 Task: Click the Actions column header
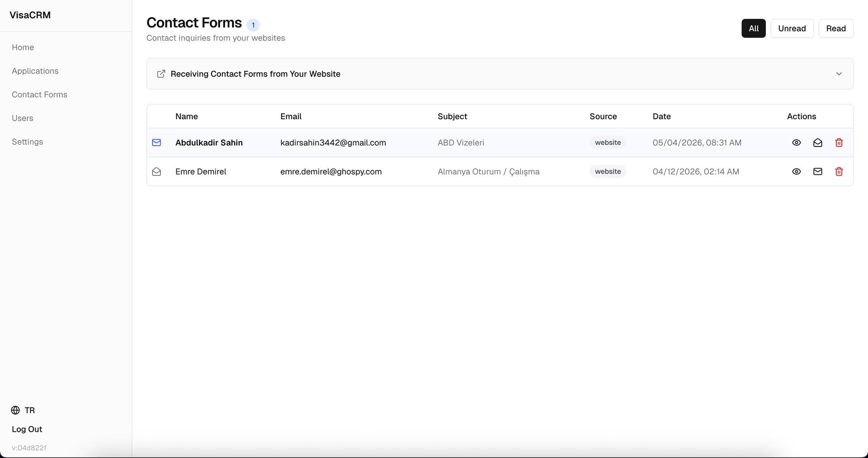point(802,117)
